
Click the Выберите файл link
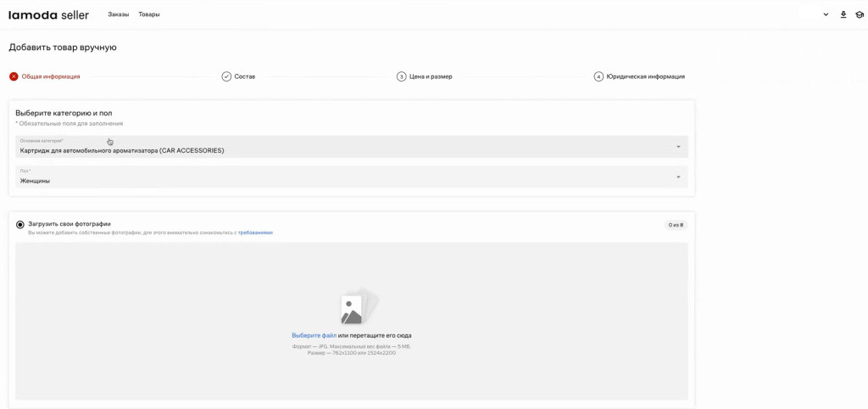pos(314,335)
